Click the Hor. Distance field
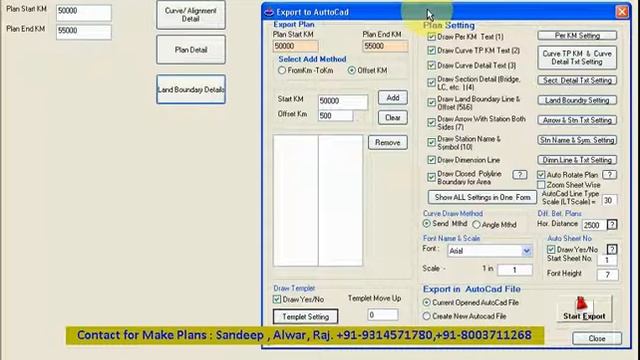 pyautogui.click(x=594, y=225)
